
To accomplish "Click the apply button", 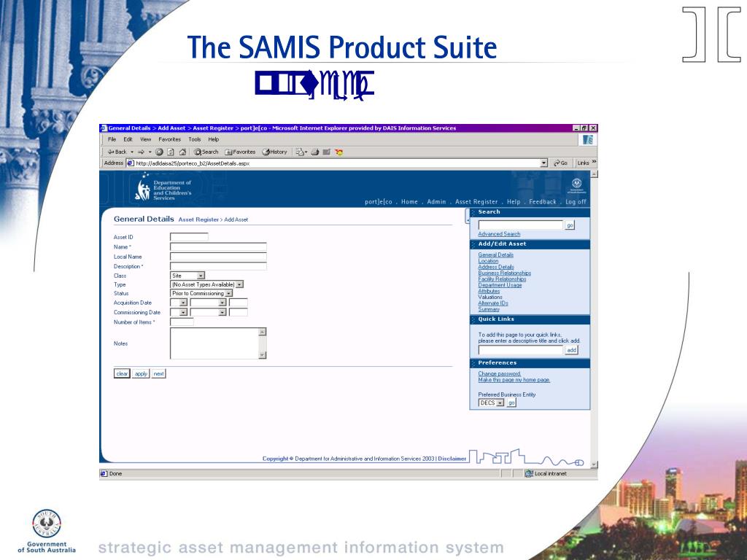I will pyautogui.click(x=141, y=374).
